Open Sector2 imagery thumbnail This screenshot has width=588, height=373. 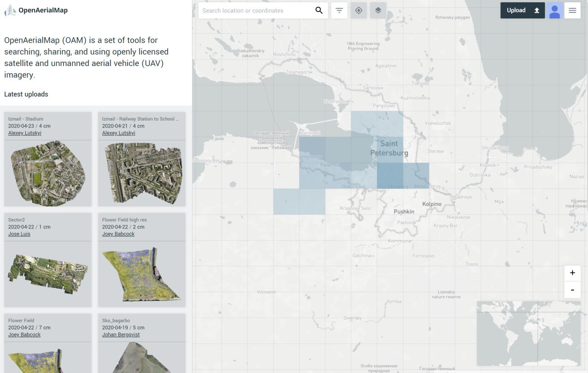[48, 274]
